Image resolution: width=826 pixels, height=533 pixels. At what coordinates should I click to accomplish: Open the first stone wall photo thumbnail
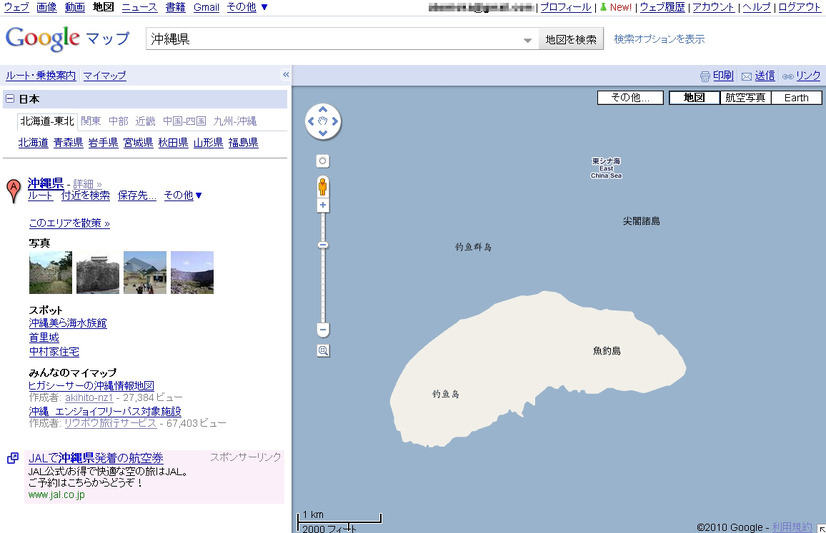click(51, 272)
